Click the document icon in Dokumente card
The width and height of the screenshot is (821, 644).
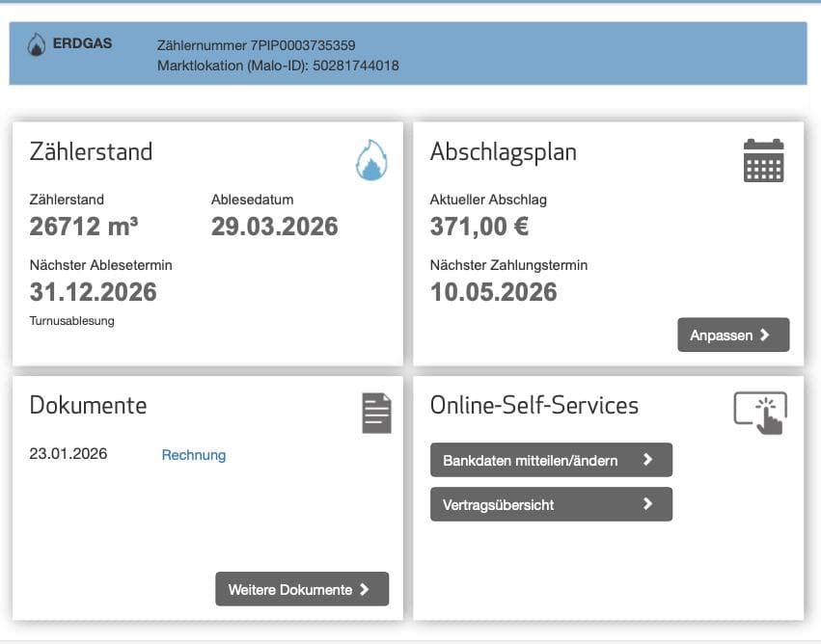tap(376, 413)
